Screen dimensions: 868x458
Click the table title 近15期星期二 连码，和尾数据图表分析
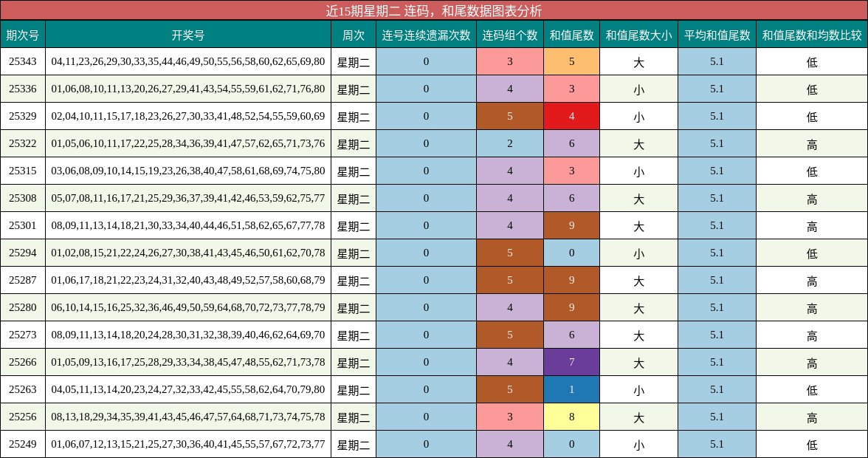pos(434,10)
